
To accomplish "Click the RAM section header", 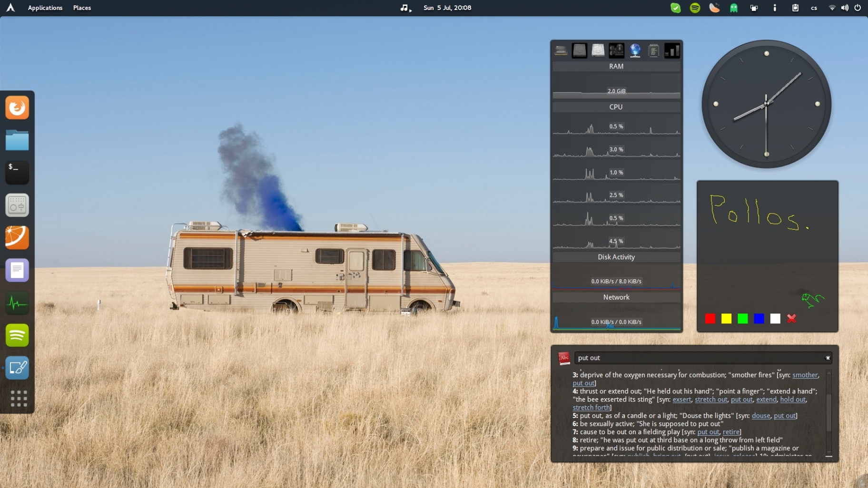I will (616, 67).
